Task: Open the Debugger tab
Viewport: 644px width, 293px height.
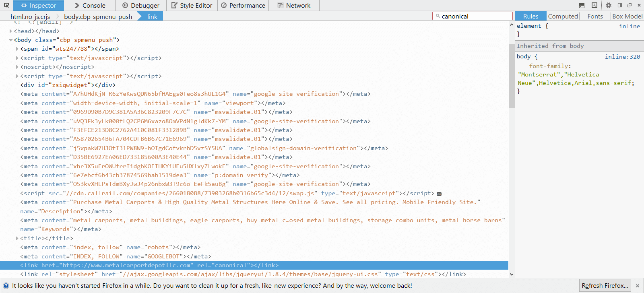Action: point(141,6)
